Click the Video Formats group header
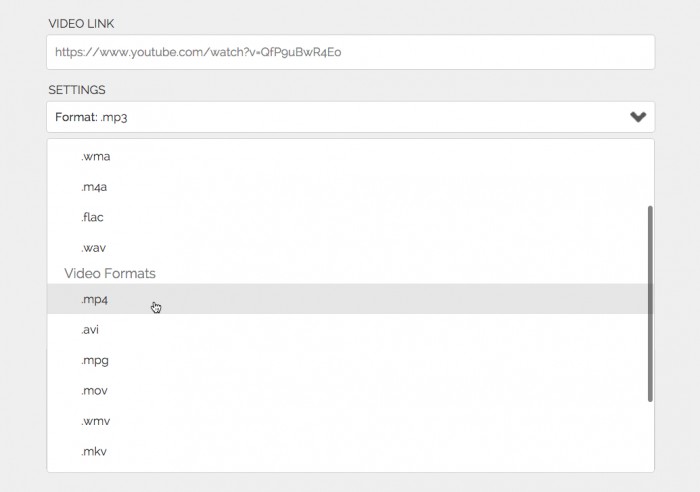 110,273
